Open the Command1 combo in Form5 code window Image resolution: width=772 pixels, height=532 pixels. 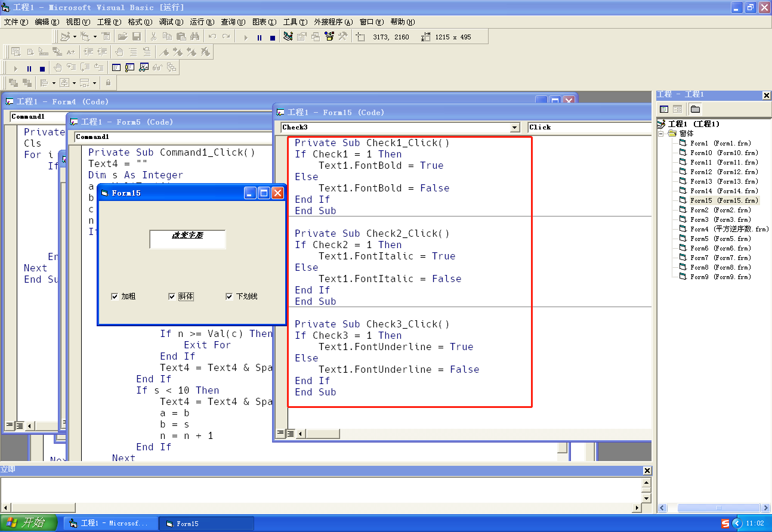pyautogui.click(x=173, y=137)
